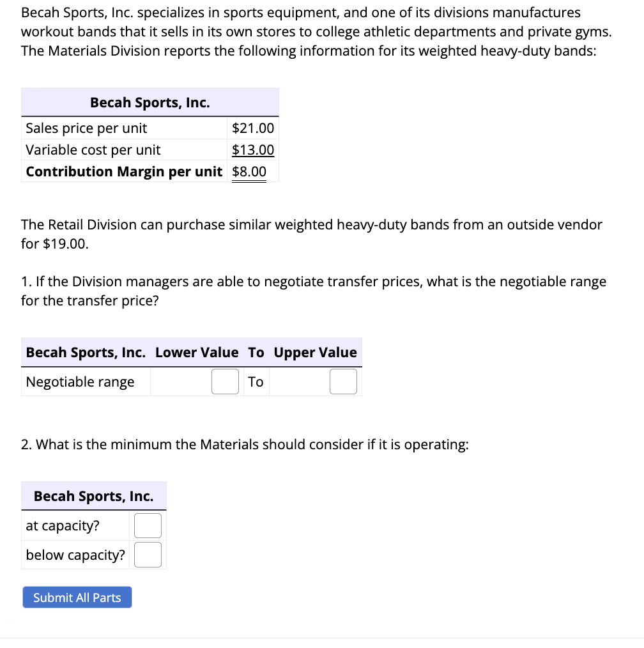Select the Lower Value column header
644x648 pixels.
click(196, 352)
